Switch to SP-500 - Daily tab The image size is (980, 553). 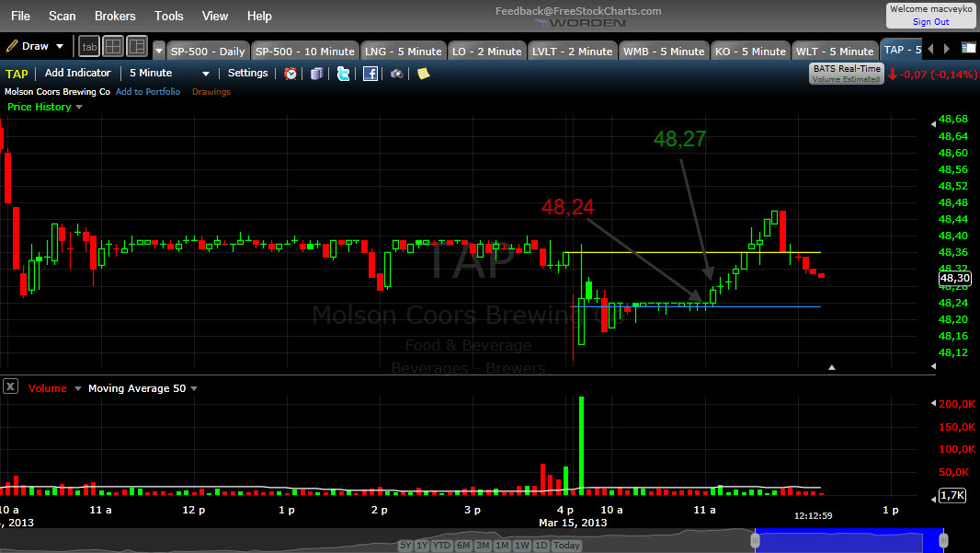(208, 52)
